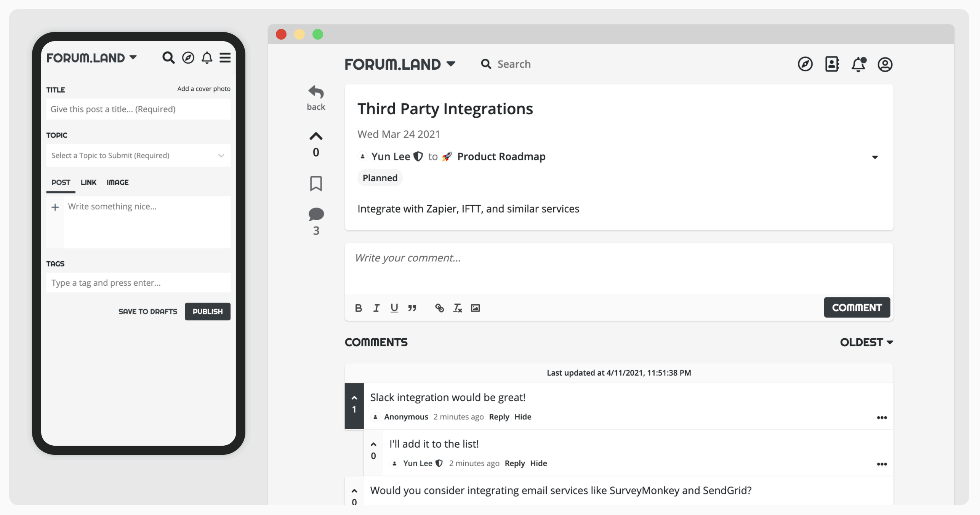
Task: Click the PUBLISH button
Action: tap(208, 312)
